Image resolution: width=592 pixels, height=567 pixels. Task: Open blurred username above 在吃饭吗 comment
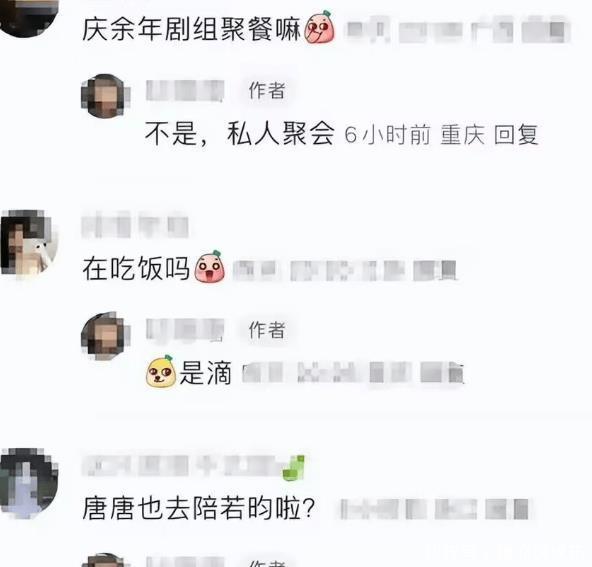click(x=135, y=225)
